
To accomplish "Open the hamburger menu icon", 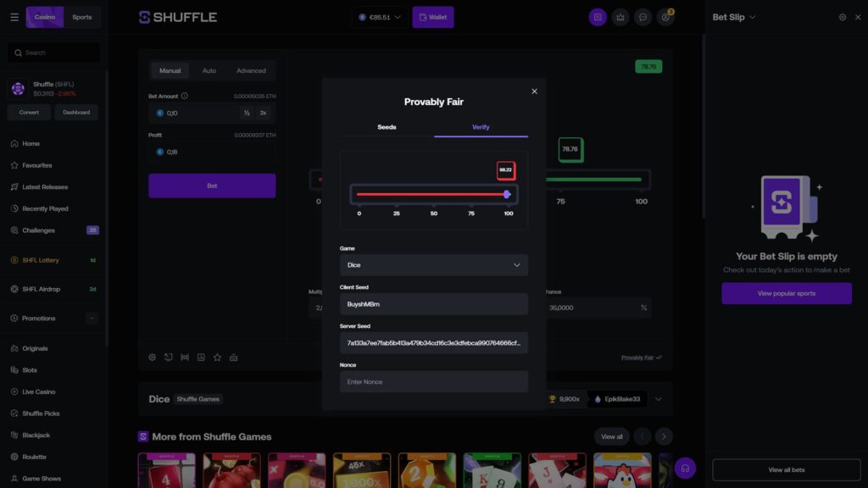I will tap(14, 17).
